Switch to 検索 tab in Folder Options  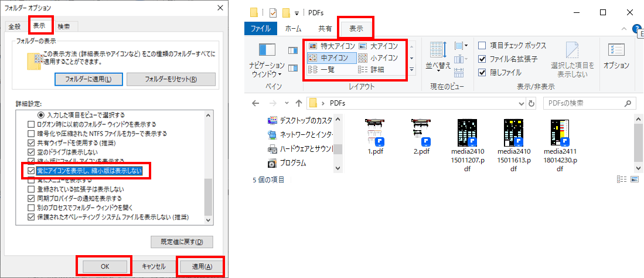(64, 27)
